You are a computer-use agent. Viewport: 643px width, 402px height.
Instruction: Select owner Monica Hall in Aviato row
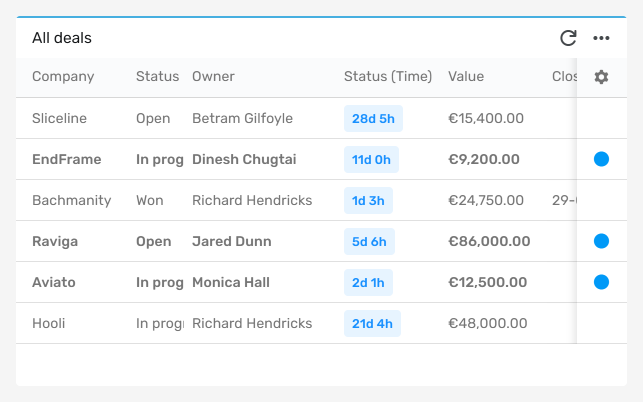(231, 282)
